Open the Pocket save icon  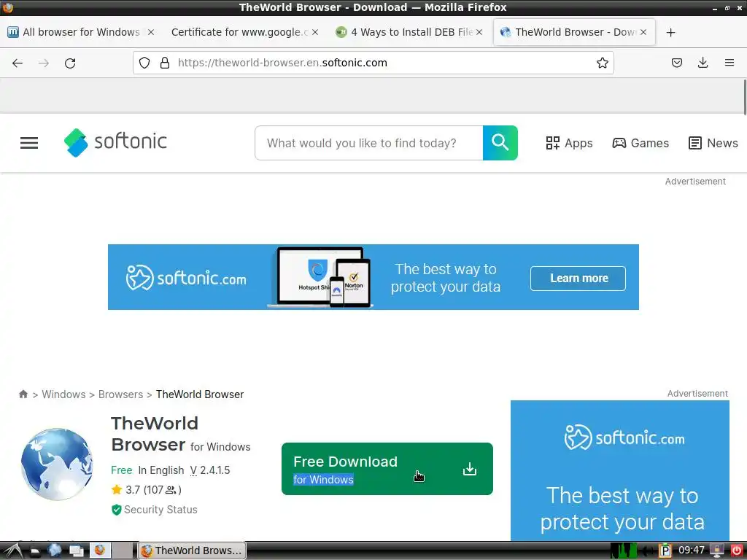pos(676,63)
